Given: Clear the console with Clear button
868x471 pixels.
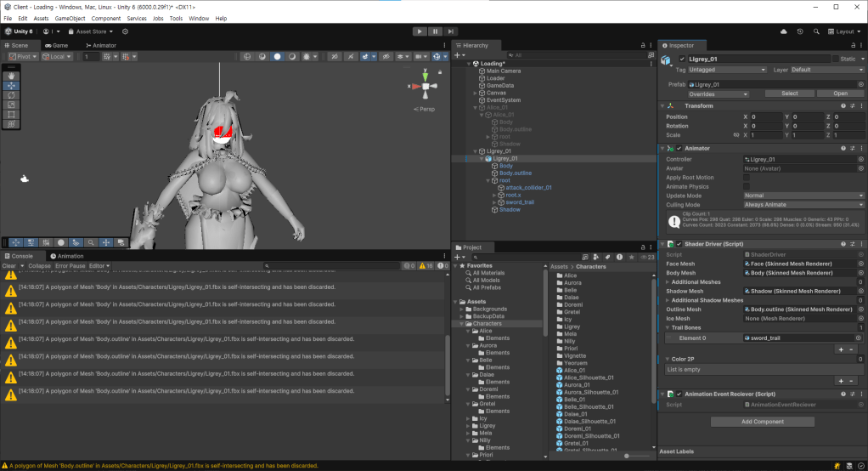Looking at the screenshot, I should click(x=8, y=266).
